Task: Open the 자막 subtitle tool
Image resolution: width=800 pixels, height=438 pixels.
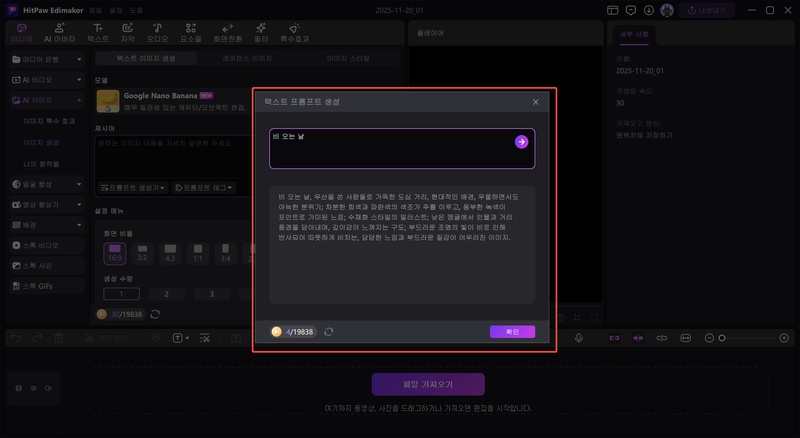Action: 128,33
